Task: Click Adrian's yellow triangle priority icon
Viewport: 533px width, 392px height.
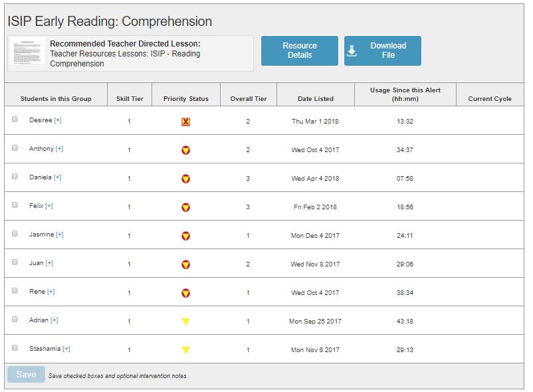Action: [185, 322]
